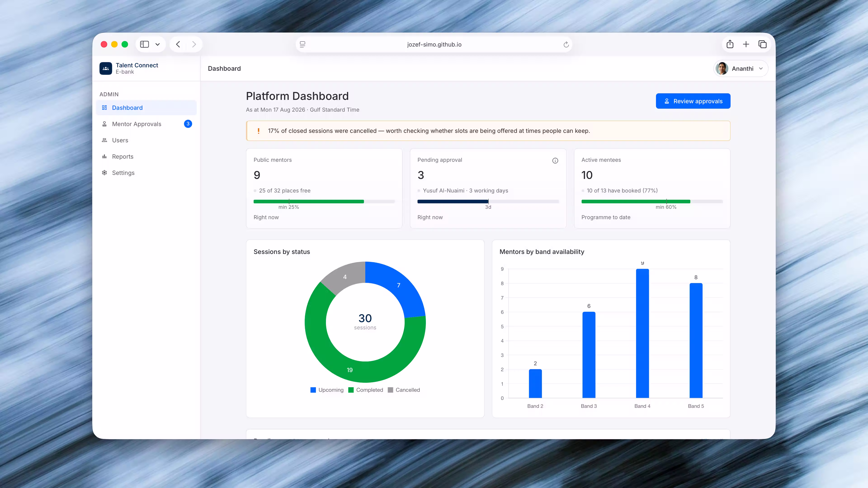Click the Platform Dashboard heading
Image resolution: width=868 pixels, height=488 pixels.
pos(297,96)
